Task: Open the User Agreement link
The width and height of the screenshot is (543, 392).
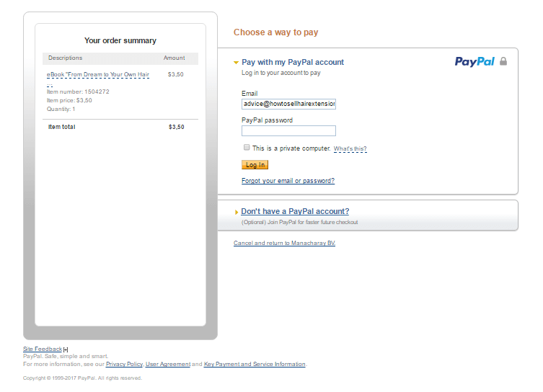Action: click(x=168, y=364)
